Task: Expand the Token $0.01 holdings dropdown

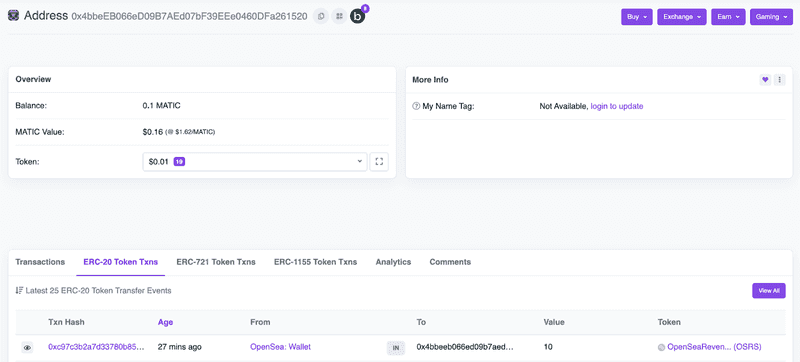Action: coord(255,162)
